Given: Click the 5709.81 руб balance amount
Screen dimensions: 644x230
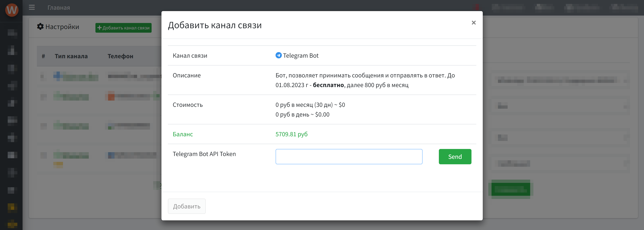Looking at the screenshot, I should [292, 134].
